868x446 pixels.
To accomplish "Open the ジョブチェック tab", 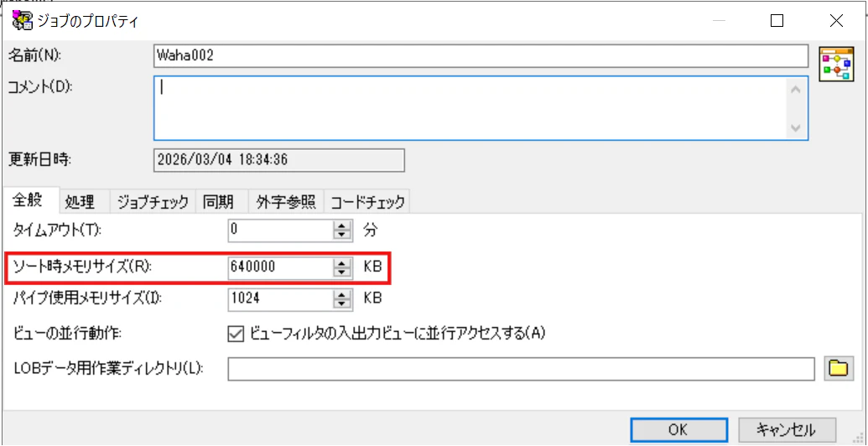I will (153, 203).
